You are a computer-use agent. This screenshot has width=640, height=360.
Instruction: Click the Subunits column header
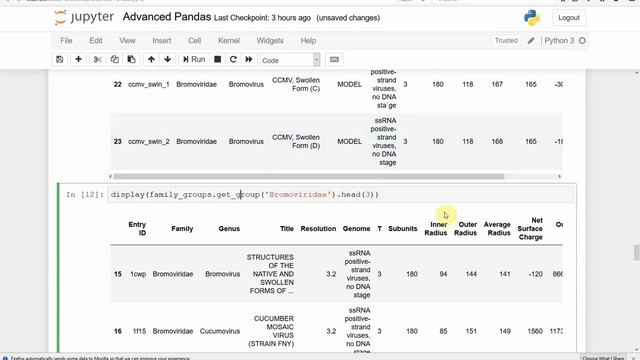tap(402, 229)
